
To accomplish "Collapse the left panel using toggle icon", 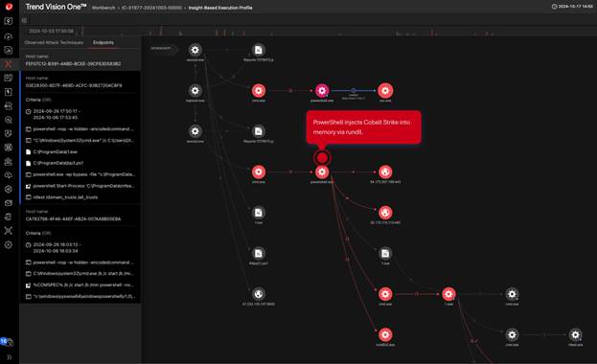I will (24, 20).
